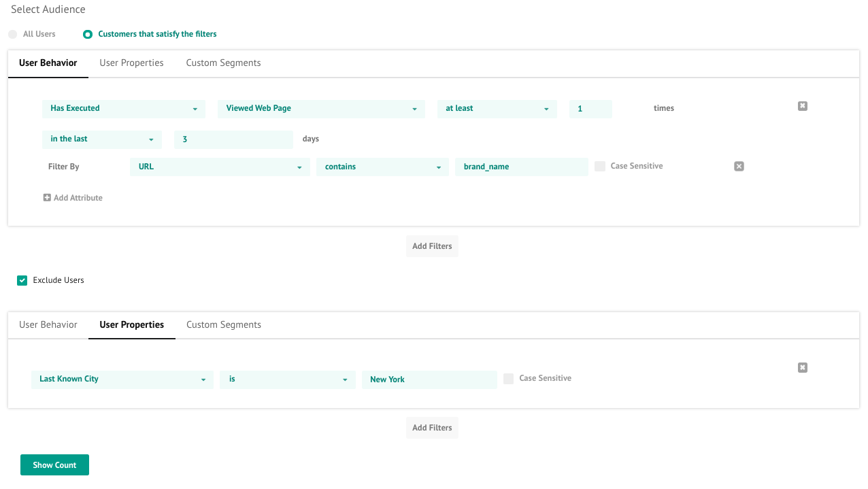Enable Case Sensitive for Last Known City
The width and height of the screenshot is (868, 489).
tap(509, 379)
